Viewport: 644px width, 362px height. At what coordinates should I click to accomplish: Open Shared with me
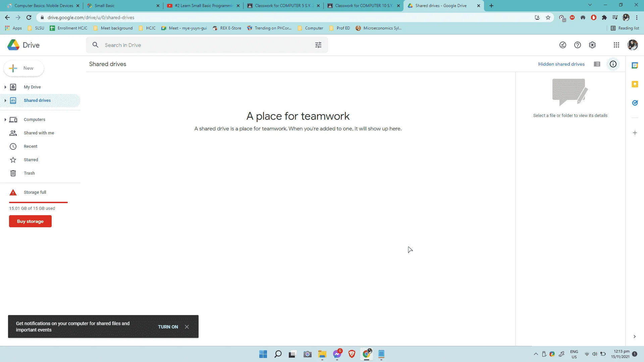(x=39, y=133)
